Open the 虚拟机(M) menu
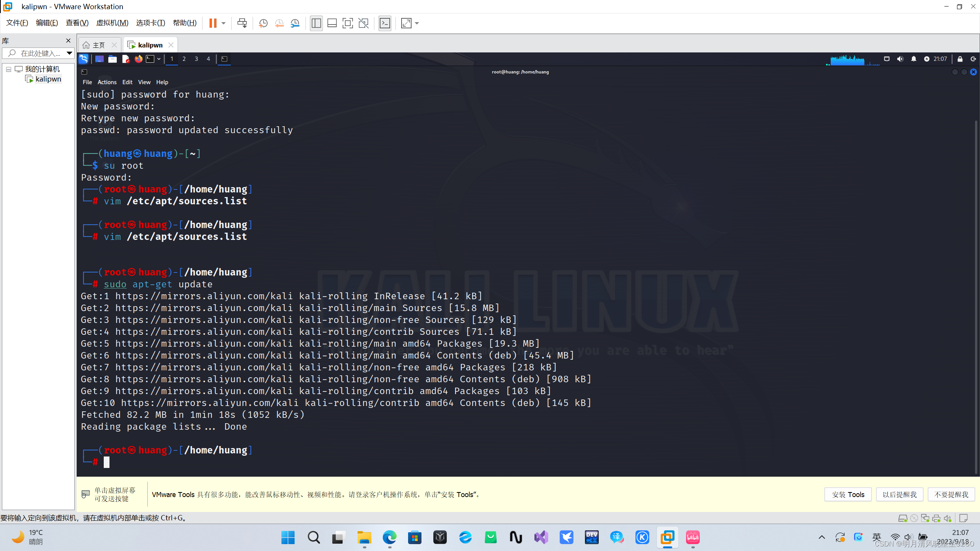 (112, 23)
